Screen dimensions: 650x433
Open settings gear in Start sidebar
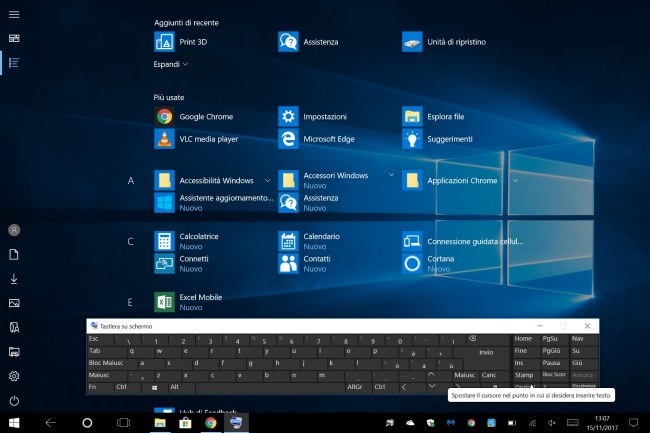[x=14, y=376]
